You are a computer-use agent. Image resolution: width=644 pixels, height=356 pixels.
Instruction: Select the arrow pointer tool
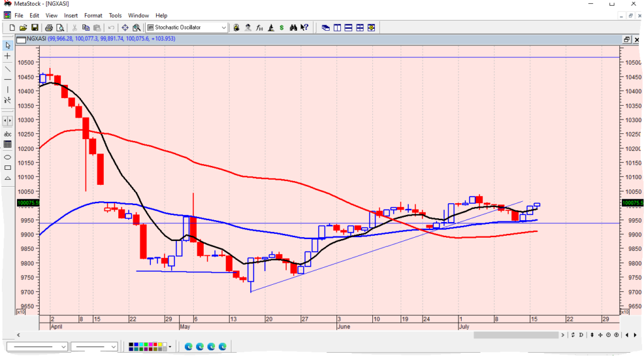pos(8,45)
